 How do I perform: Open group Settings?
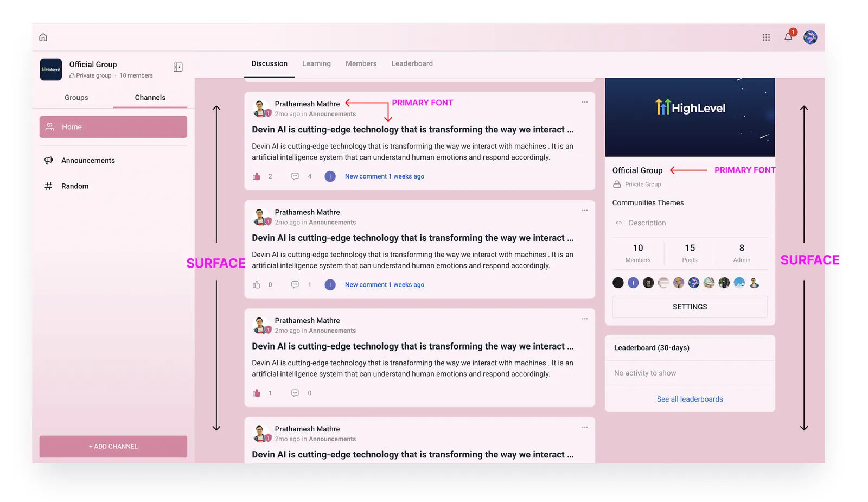click(x=690, y=307)
